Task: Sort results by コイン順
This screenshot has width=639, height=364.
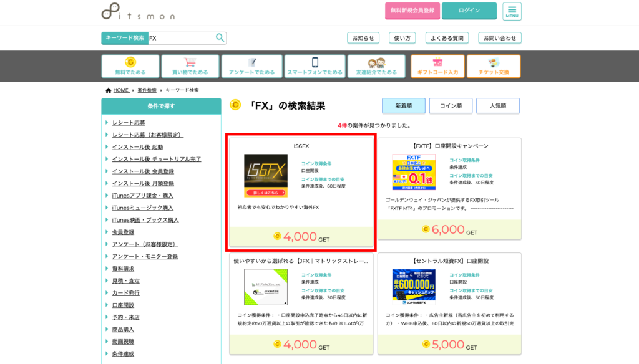Action: (x=451, y=106)
